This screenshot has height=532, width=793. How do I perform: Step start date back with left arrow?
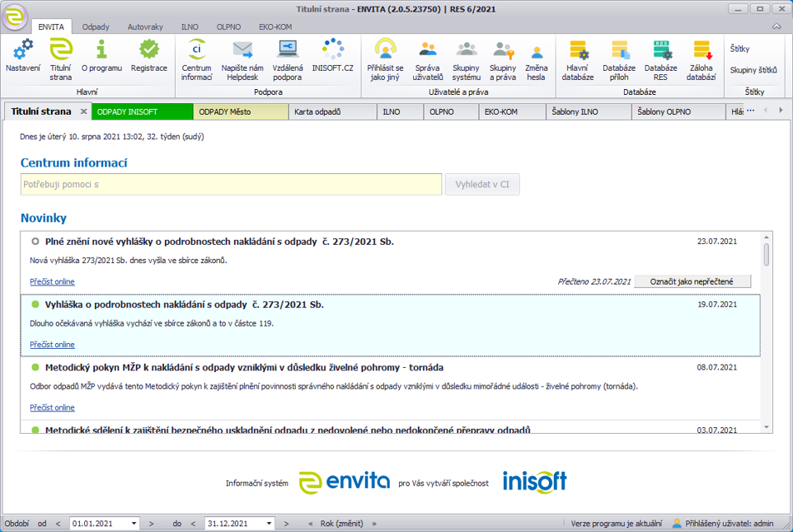57,524
